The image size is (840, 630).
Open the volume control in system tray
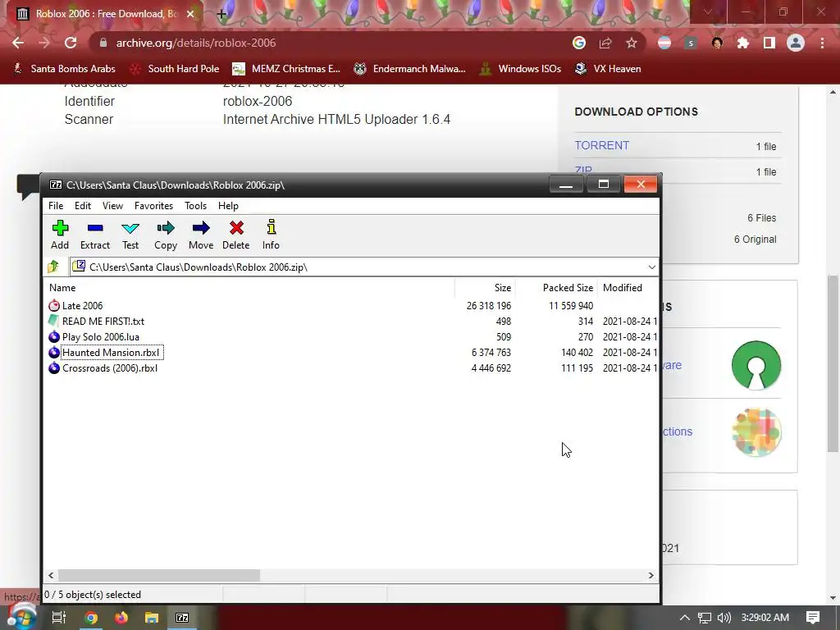click(x=724, y=618)
